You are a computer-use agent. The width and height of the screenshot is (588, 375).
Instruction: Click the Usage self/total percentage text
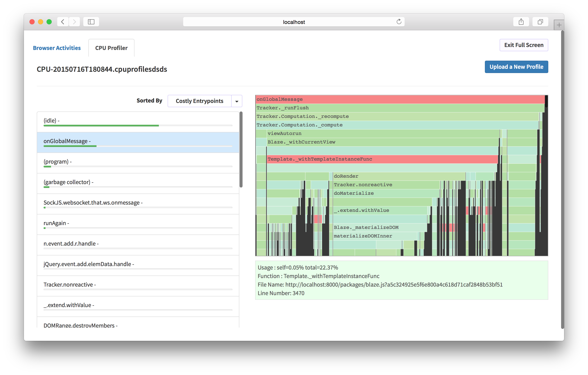pos(298,268)
